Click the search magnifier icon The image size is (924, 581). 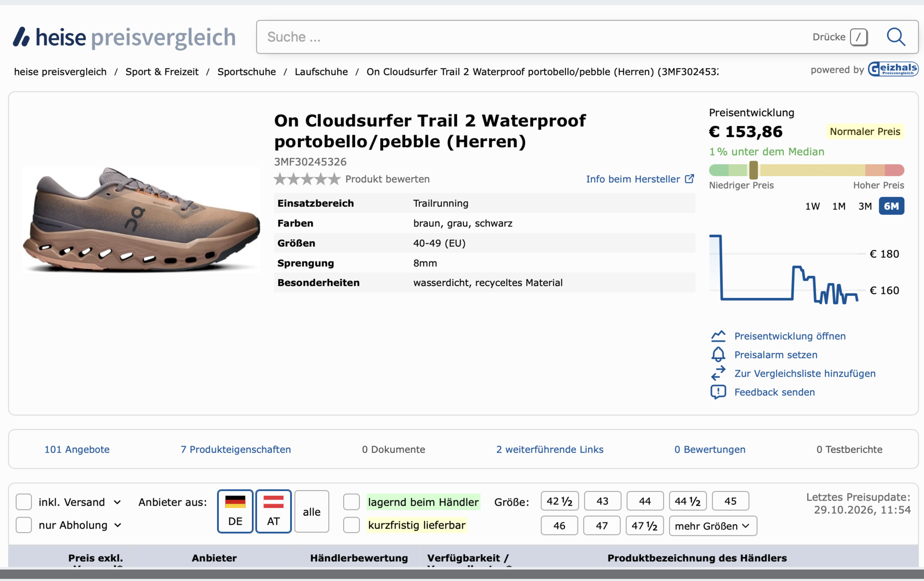pos(896,37)
